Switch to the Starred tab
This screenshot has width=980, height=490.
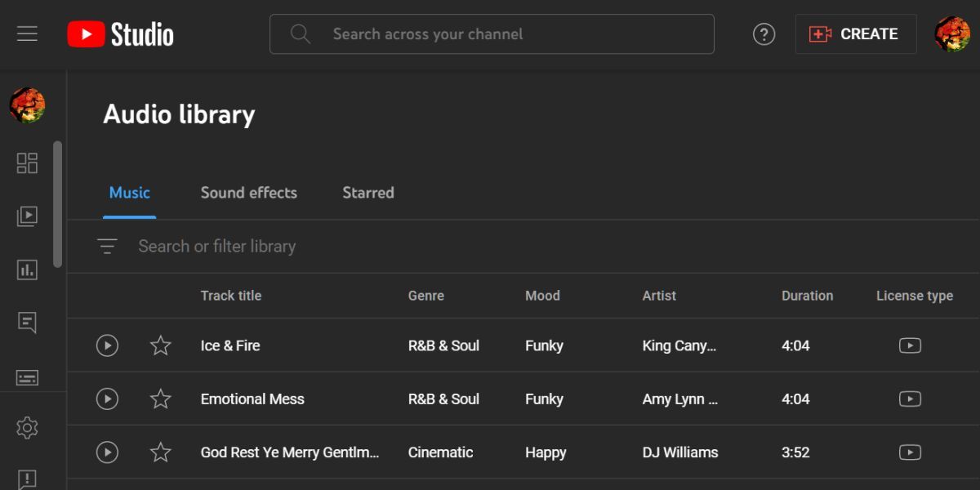[367, 193]
